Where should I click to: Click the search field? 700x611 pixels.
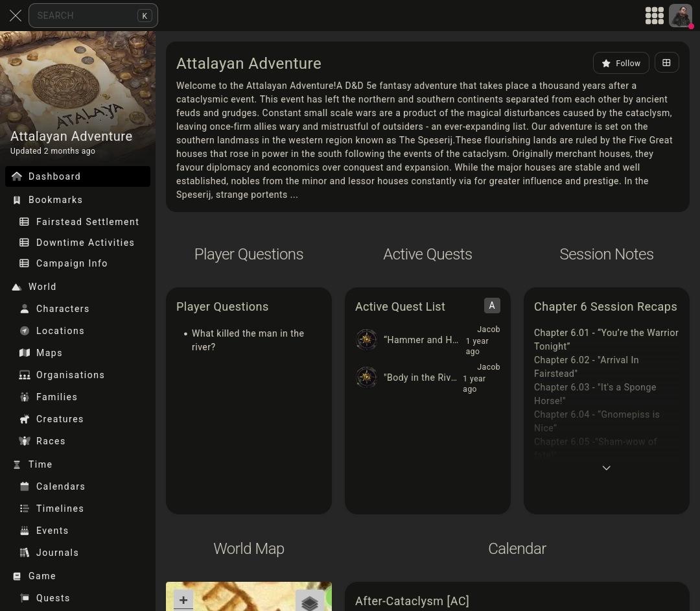[x=91, y=15]
